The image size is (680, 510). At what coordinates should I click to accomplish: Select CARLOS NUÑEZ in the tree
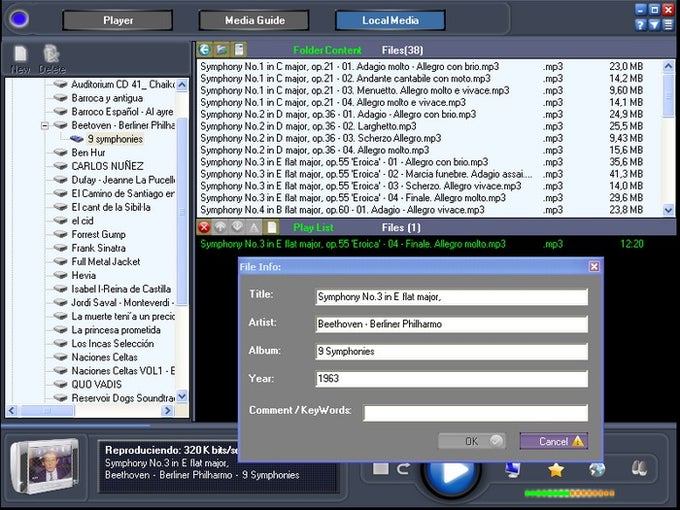[107, 166]
